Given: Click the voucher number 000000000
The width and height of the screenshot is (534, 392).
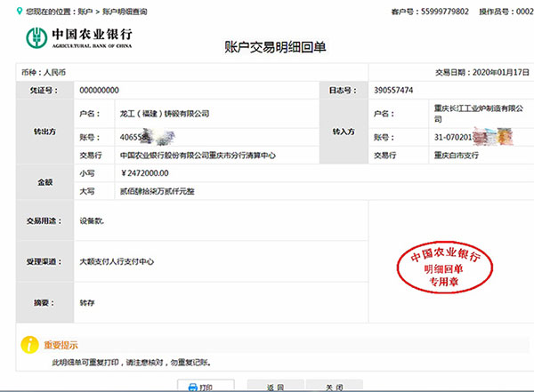Looking at the screenshot, I should click(100, 91).
